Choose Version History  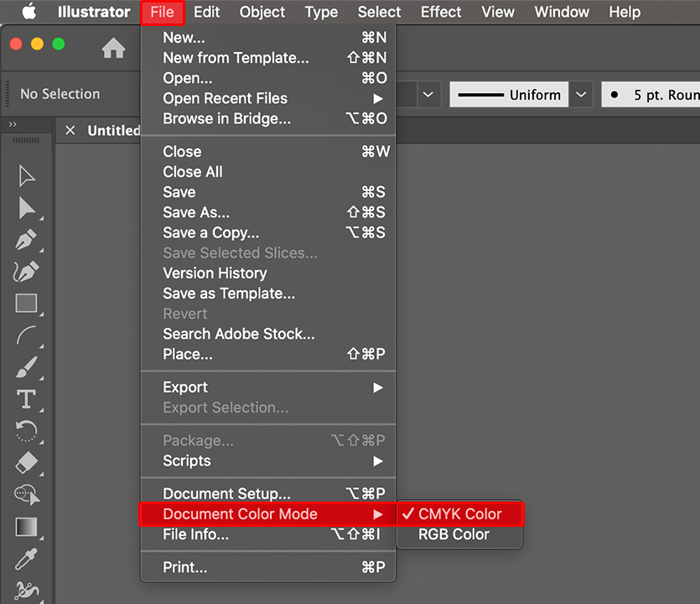point(268,273)
